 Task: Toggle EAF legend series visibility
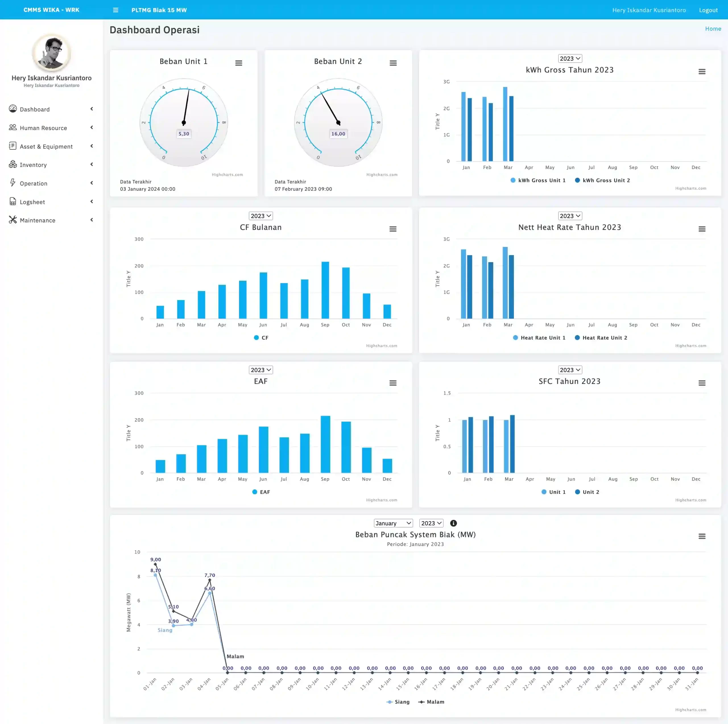coord(261,492)
